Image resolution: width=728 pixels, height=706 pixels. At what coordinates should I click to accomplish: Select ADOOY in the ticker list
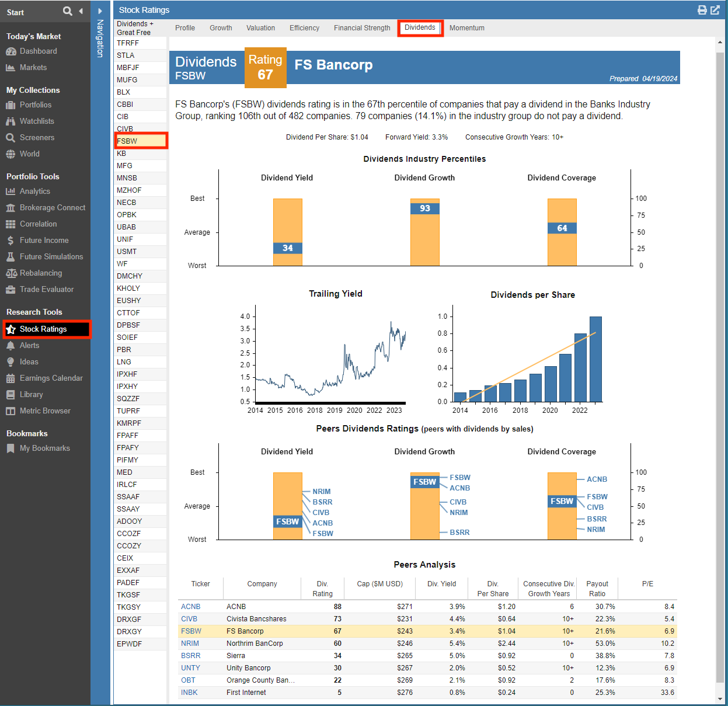(140, 521)
